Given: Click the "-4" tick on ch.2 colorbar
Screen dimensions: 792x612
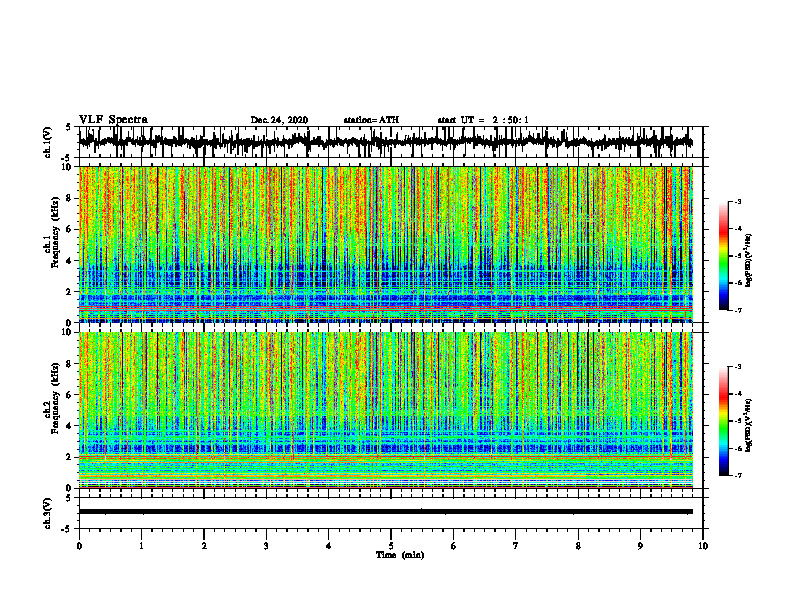Looking at the screenshot, I should pyautogui.click(x=738, y=393).
